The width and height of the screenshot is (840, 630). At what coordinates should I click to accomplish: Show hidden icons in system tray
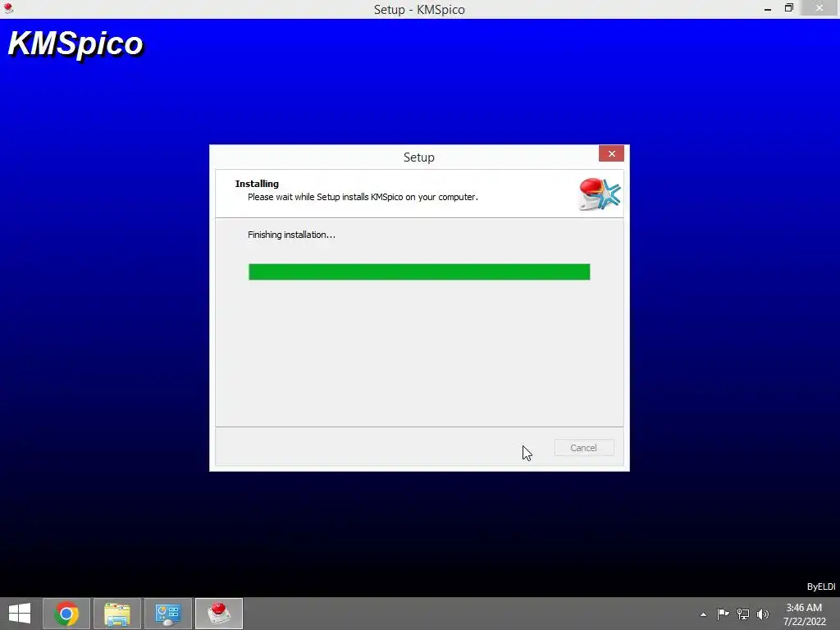(703, 614)
